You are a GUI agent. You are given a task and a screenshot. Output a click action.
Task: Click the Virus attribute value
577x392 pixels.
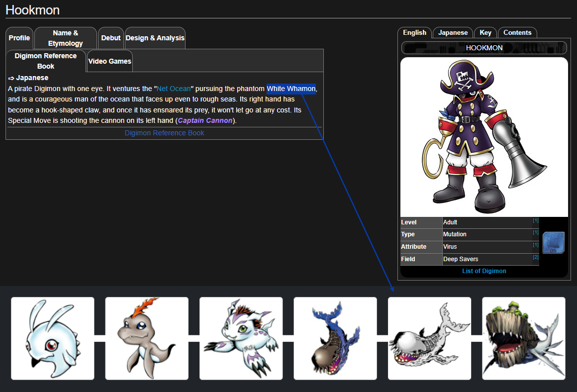click(450, 247)
